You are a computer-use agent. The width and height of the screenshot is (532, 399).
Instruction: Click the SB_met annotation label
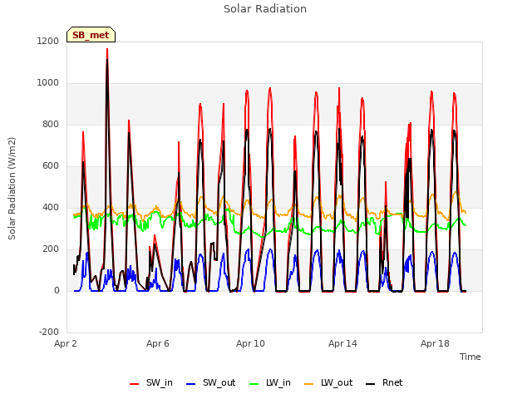pyautogui.click(x=91, y=35)
